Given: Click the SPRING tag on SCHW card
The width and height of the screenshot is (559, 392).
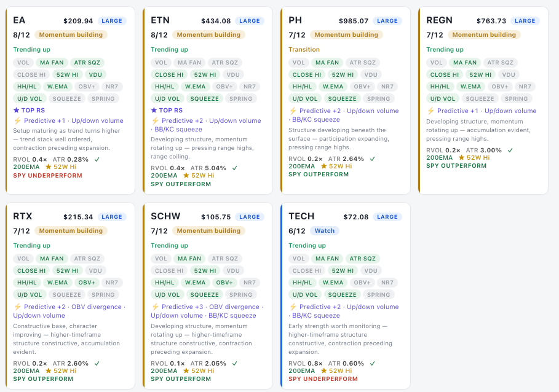Looking at the screenshot, I should pos(240,295).
